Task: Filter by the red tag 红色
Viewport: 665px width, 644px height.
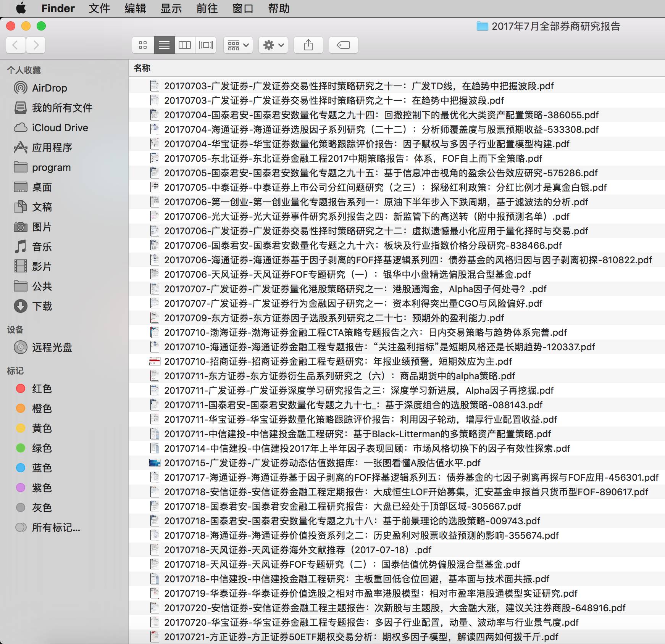Action: click(x=34, y=389)
